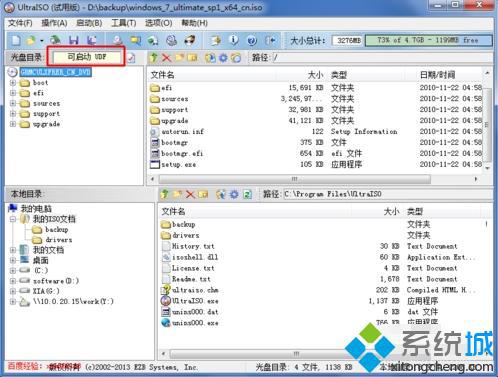Collapse the 我的ISO文档 tree node
498x377 pixels.
(13, 219)
